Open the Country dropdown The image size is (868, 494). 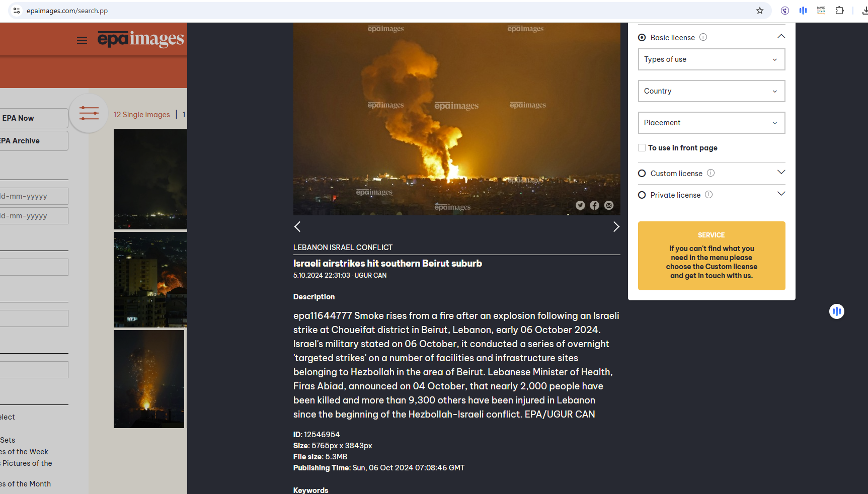coord(712,91)
